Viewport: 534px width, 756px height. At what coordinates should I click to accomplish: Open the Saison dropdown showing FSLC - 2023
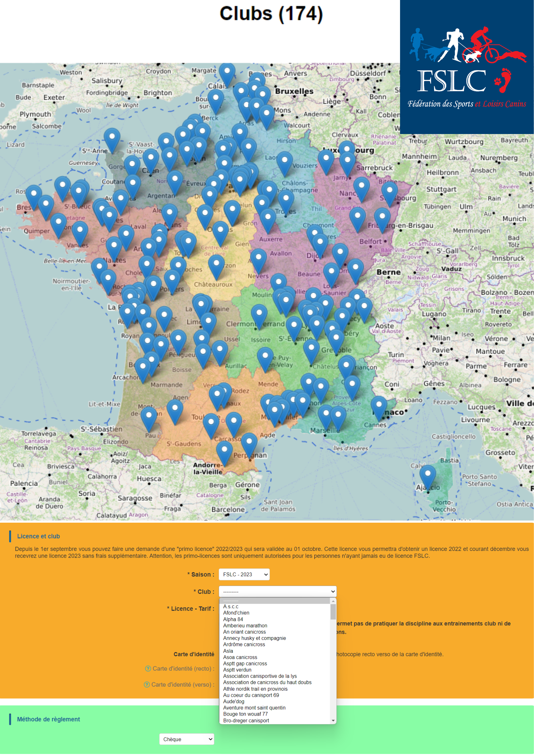(244, 574)
